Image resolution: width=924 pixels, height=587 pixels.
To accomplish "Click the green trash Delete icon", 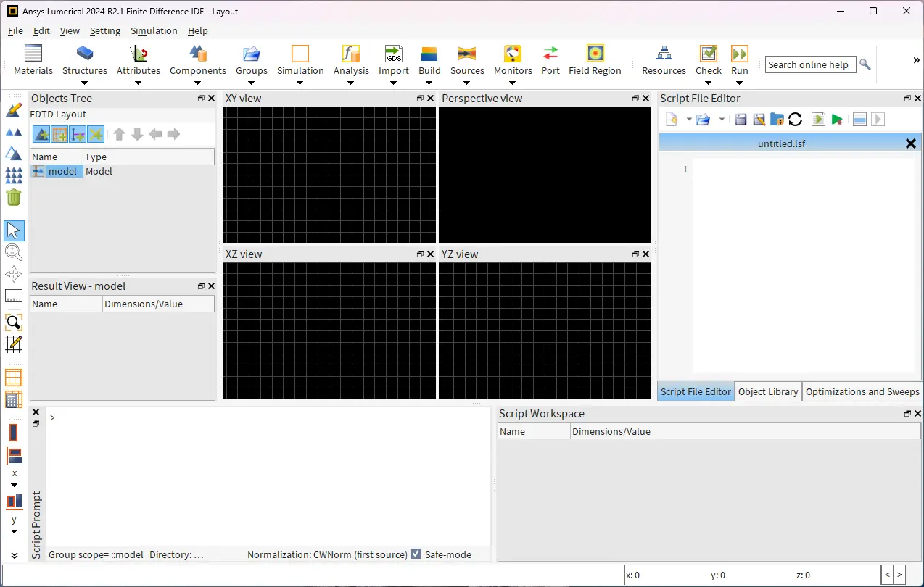I will (x=14, y=197).
